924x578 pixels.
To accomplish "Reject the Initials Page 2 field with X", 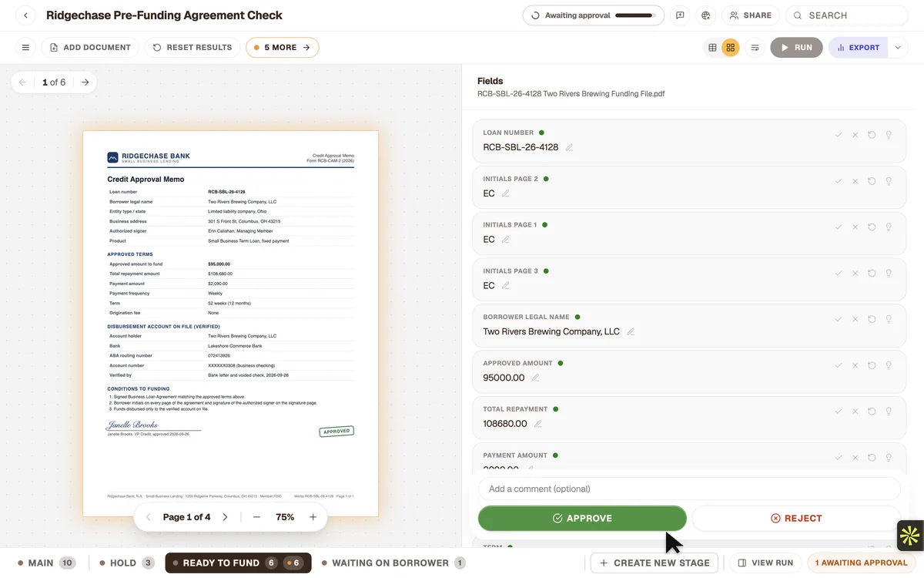I will [x=855, y=181].
